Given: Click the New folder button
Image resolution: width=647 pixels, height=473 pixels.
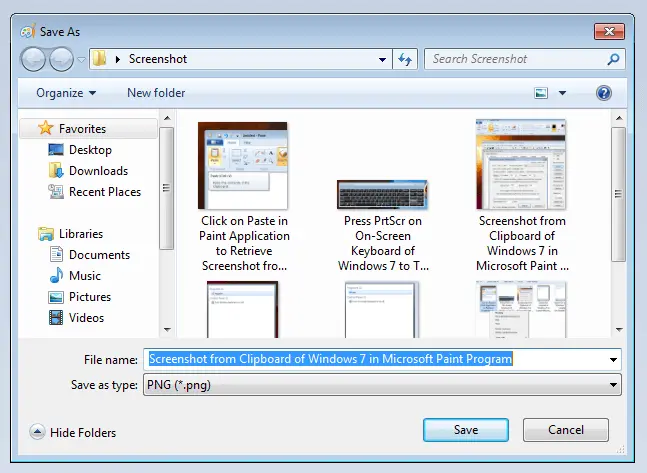Looking at the screenshot, I should click(156, 93).
